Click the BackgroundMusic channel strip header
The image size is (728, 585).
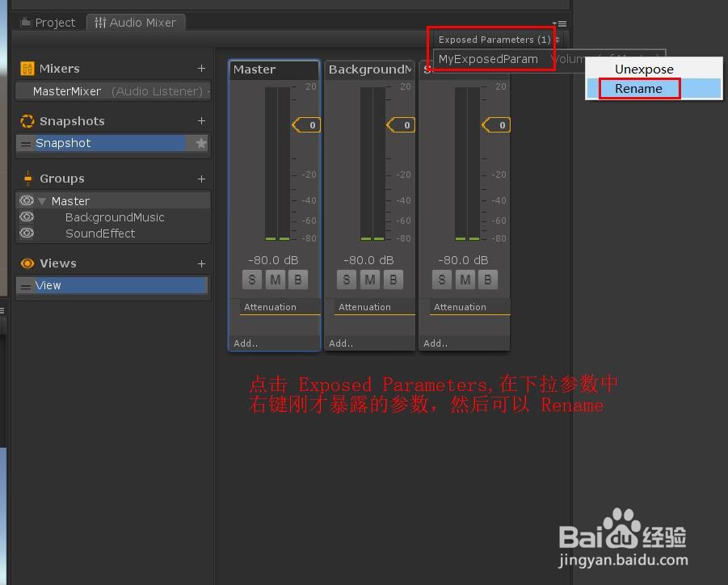point(369,69)
